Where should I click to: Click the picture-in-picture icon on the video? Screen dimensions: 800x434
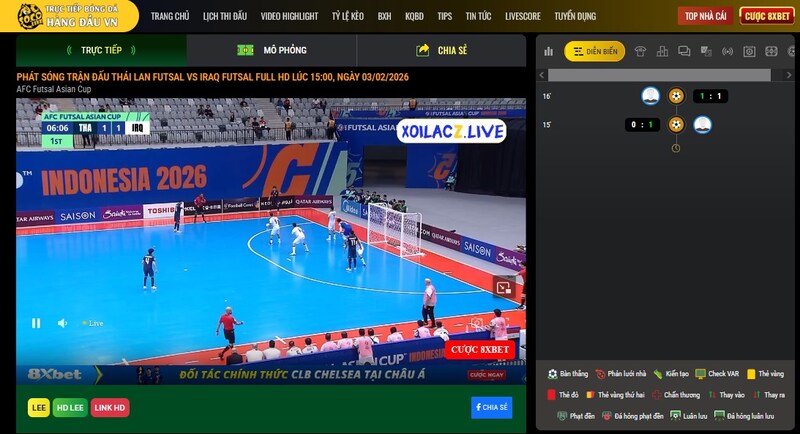[504, 287]
